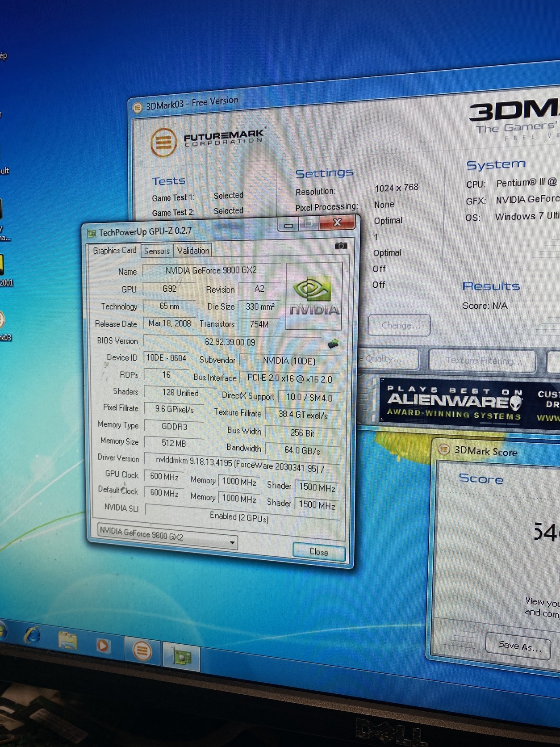Click the GPU Clock field 600 MHz
The height and width of the screenshot is (747, 560).
click(x=164, y=477)
